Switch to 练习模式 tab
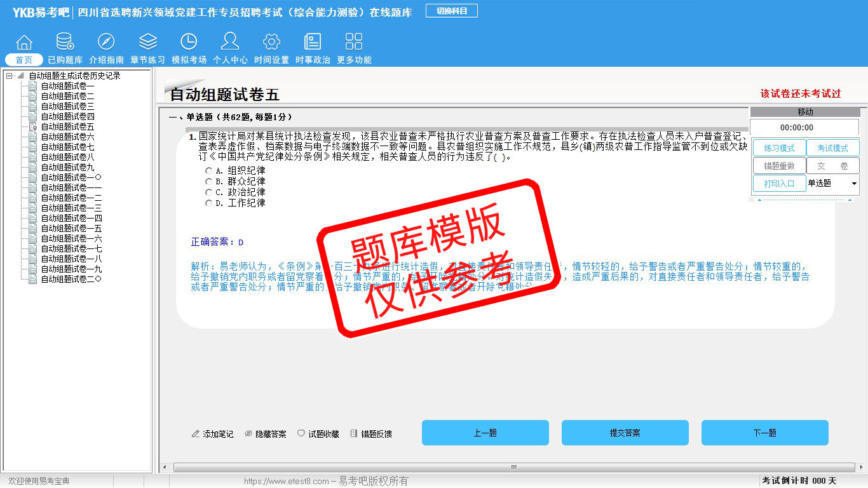868x488 pixels. click(x=779, y=148)
